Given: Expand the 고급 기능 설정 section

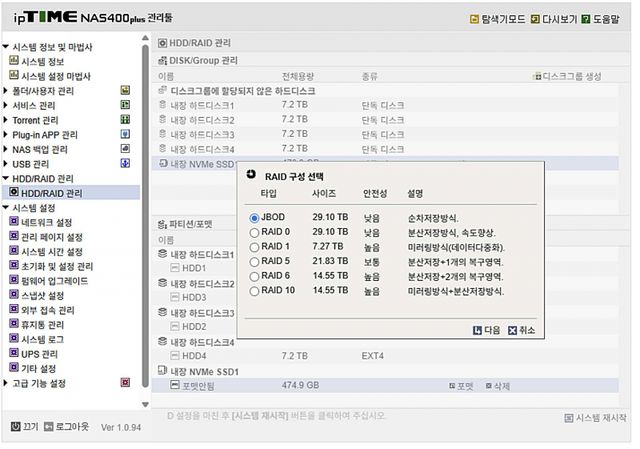Looking at the screenshot, I should click(6, 383).
